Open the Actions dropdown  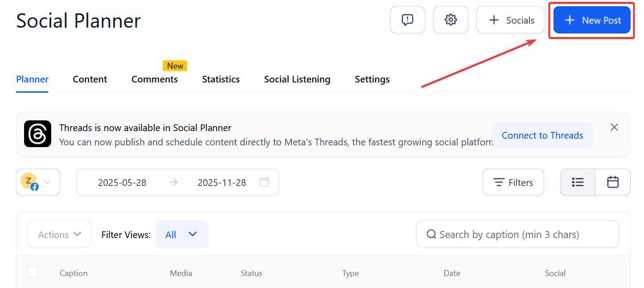point(59,235)
